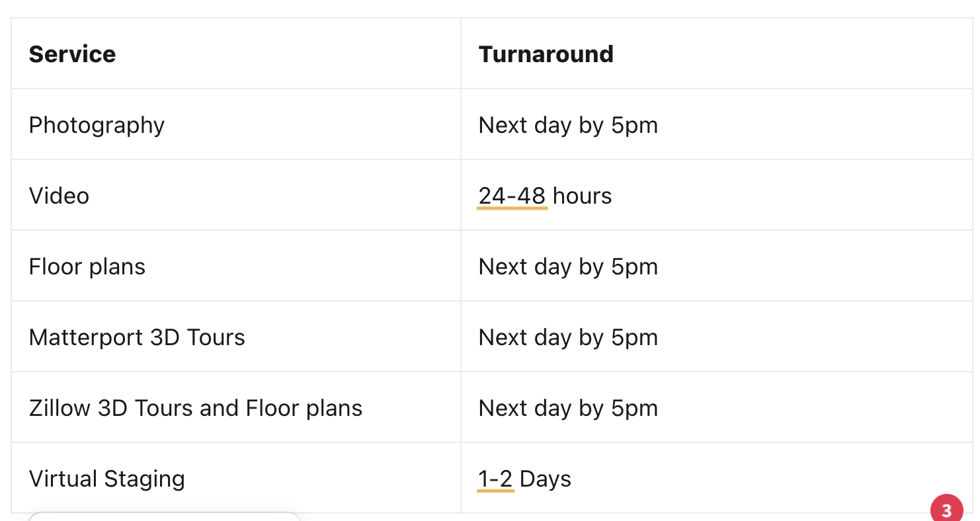Click the Matterport 3D Tours cell
The width and height of the screenshot is (980, 521).
[236, 337]
